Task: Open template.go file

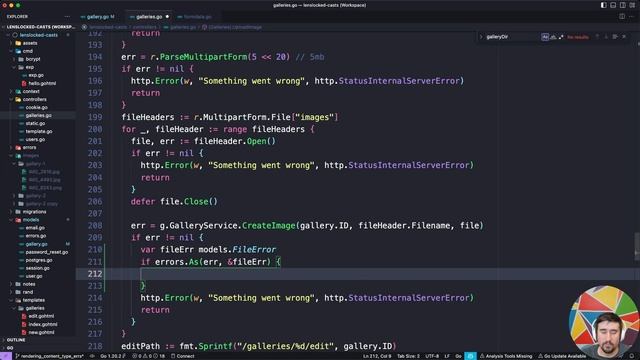Action: (x=39, y=131)
